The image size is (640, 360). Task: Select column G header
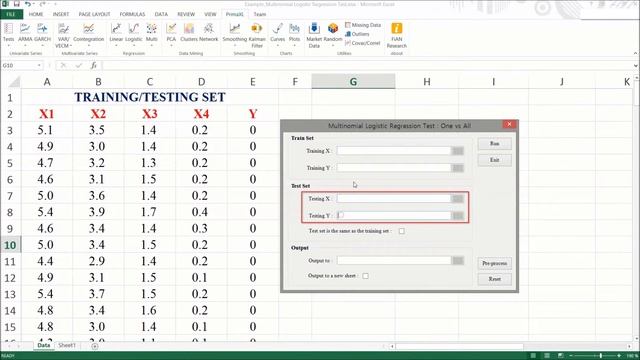pyautogui.click(x=353, y=82)
